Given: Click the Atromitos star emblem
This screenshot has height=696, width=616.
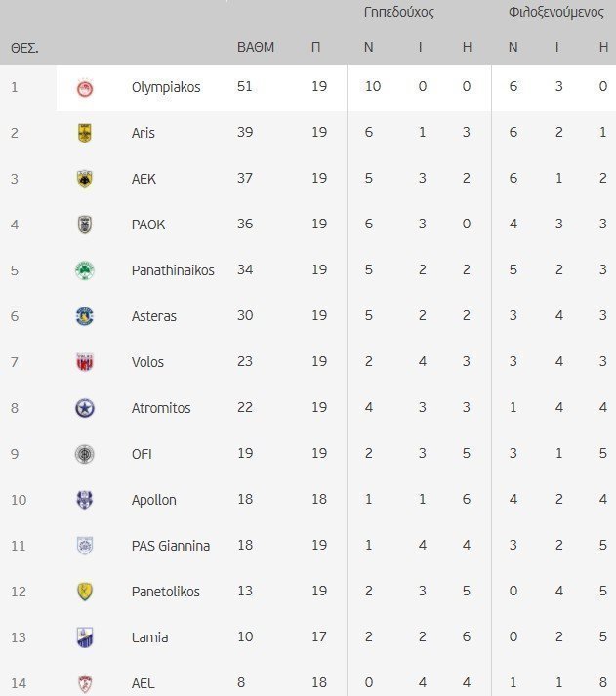Looking at the screenshot, I should [85, 408].
